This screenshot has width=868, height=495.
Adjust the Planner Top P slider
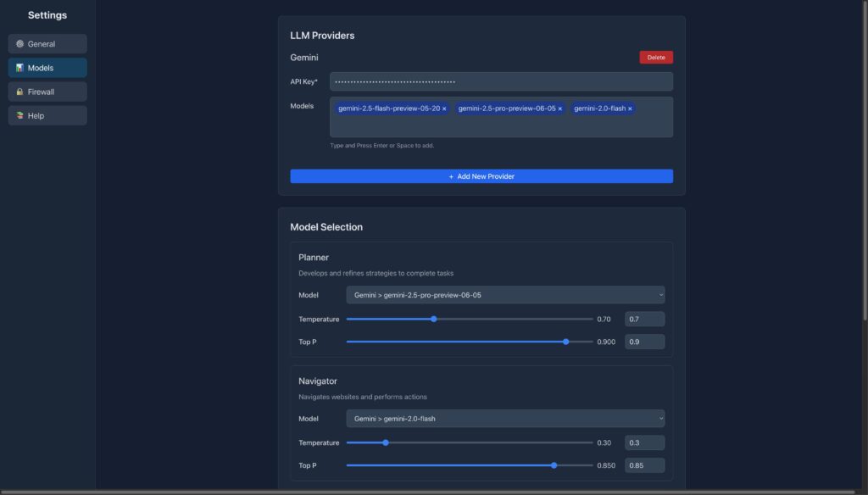click(566, 342)
